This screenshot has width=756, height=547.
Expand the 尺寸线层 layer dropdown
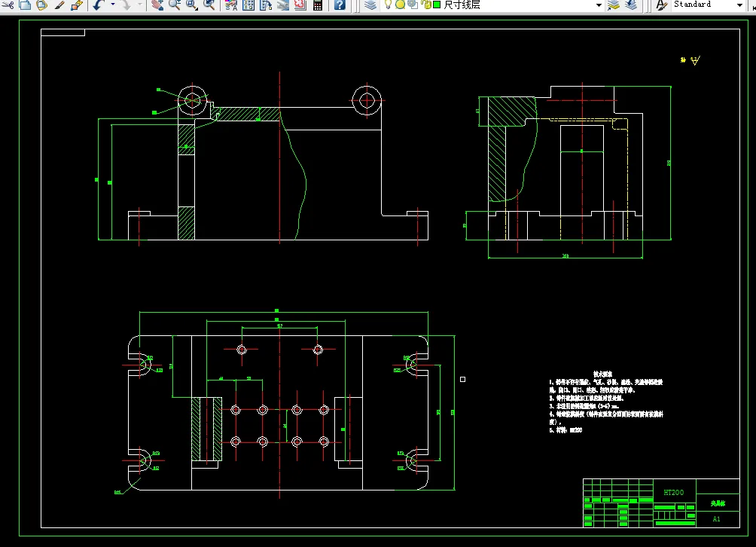point(599,5)
